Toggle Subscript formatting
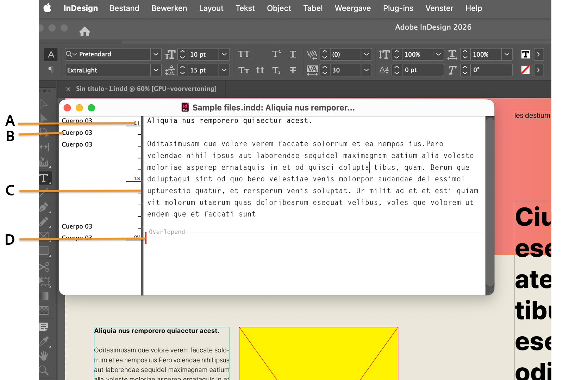The height and width of the screenshot is (380, 588). point(276,70)
